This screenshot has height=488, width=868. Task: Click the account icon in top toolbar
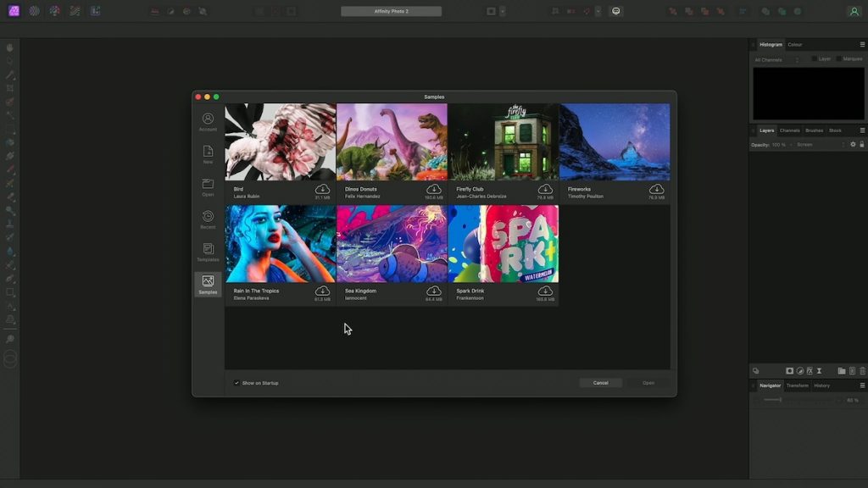(x=854, y=11)
